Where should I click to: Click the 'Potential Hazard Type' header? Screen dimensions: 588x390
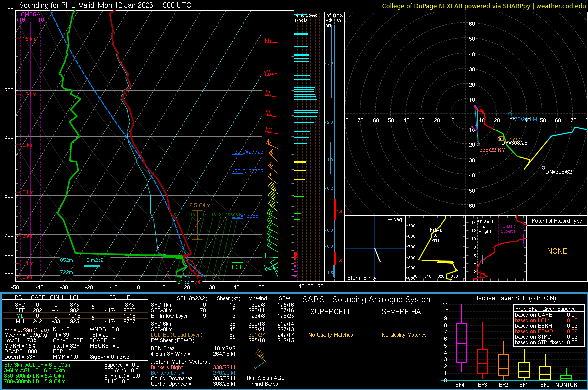[557, 221]
